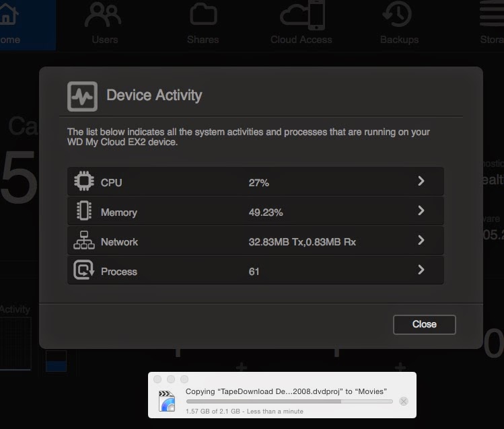Image resolution: width=504 pixels, height=429 pixels.
Task: Open the Users tab icon
Action: (103, 14)
